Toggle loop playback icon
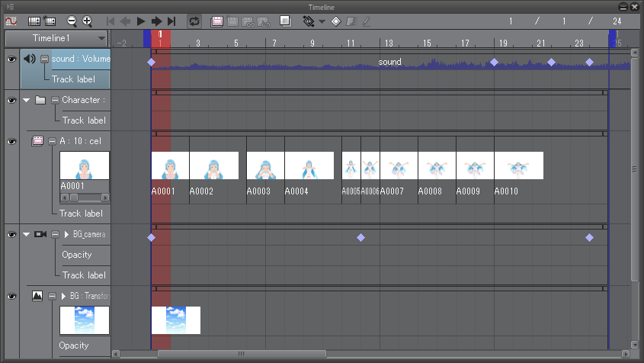This screenshot has width=644, height=363. pyautogui.click(x=194, y=21)
